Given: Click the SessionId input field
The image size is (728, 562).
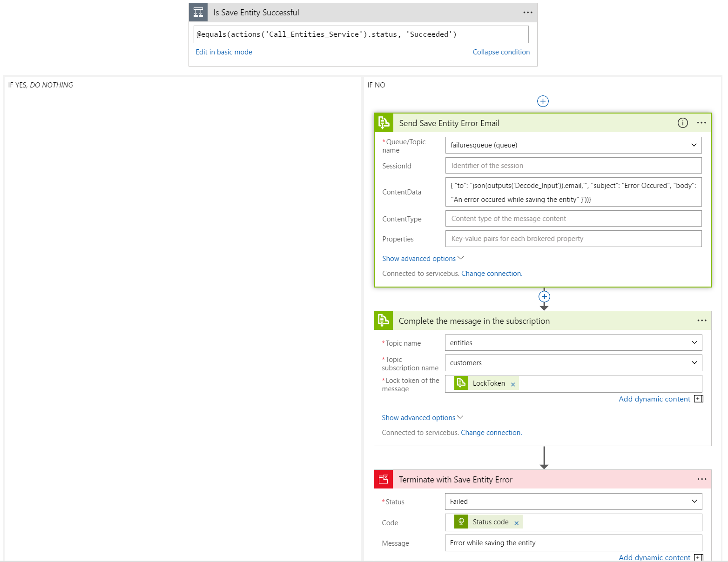Looking at the screenshot, I should (573, 166).
